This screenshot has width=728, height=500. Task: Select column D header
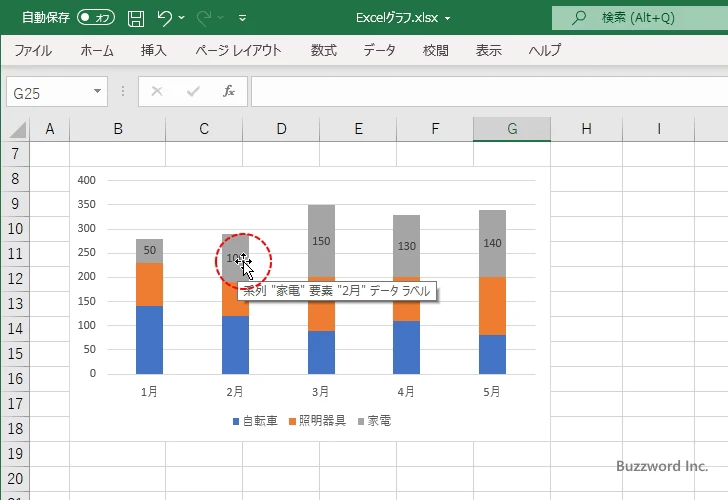(x=281, y=129)
